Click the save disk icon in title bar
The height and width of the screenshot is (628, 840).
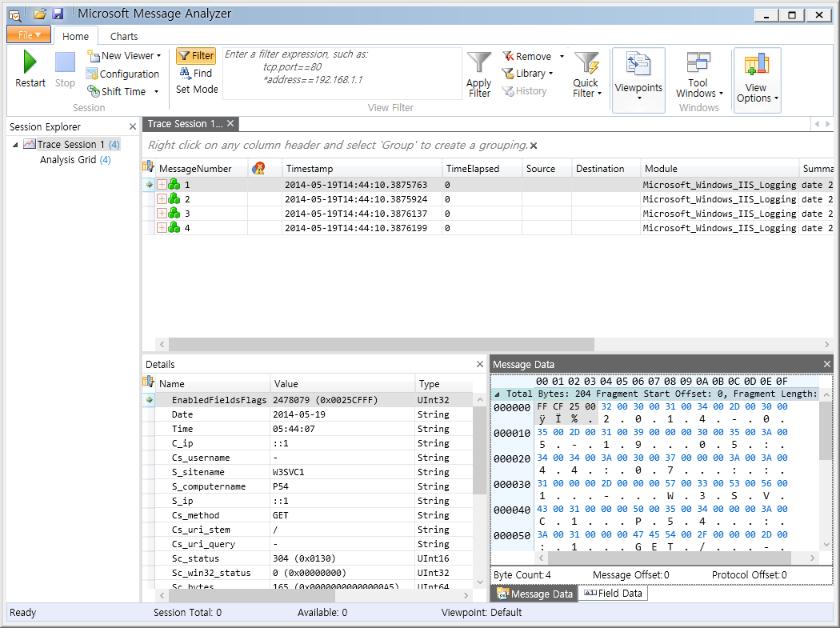(58, 14)
